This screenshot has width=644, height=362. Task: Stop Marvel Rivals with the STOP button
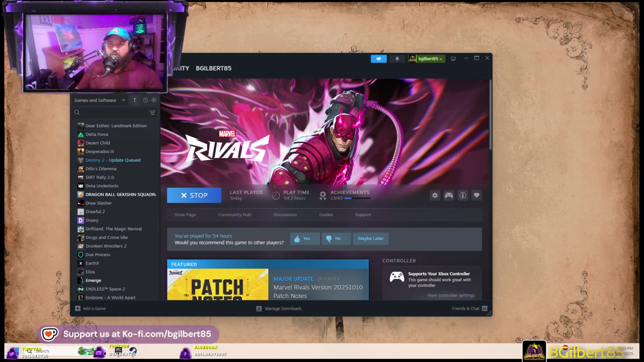click(194, 195)
